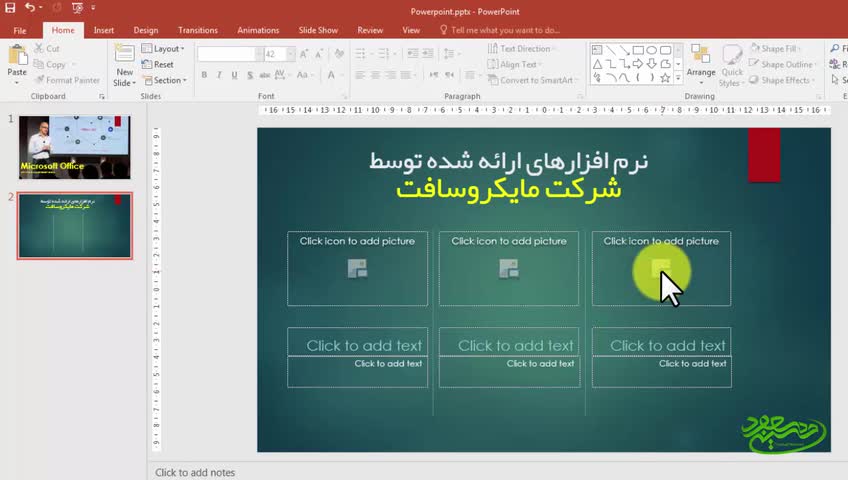The height and width of the screenshot is (480, 848).
Task: Click the Shape Fill button
Action: pos(775,49)
